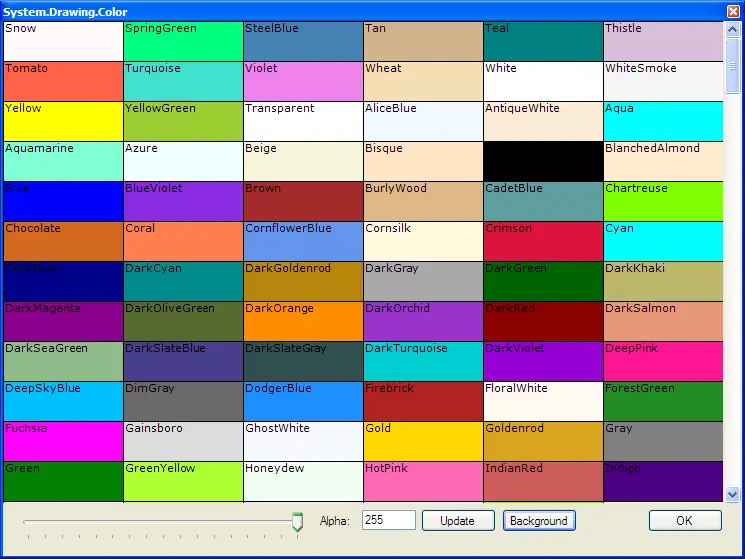745x559 pixels.
Task: Select the SpringGreen color swatch
Action: pyautogui.click(x=183, y=41)
